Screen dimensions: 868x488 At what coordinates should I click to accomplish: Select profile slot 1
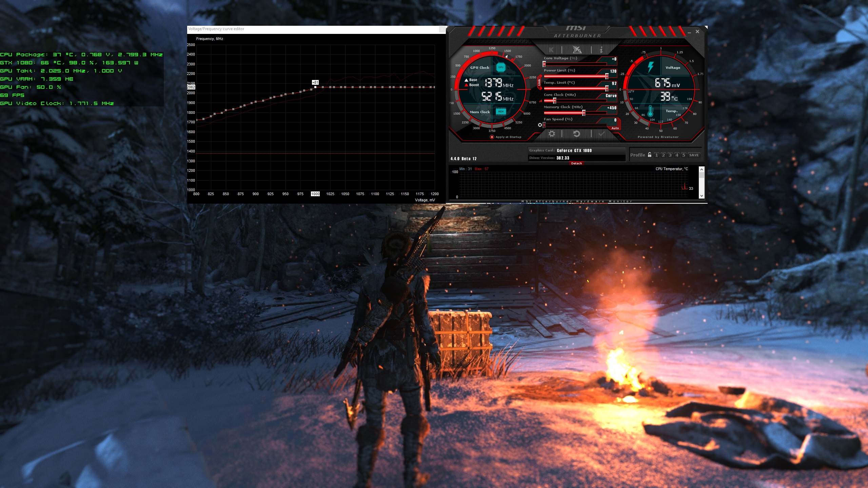pyautogui.click(x=657, y=155)
